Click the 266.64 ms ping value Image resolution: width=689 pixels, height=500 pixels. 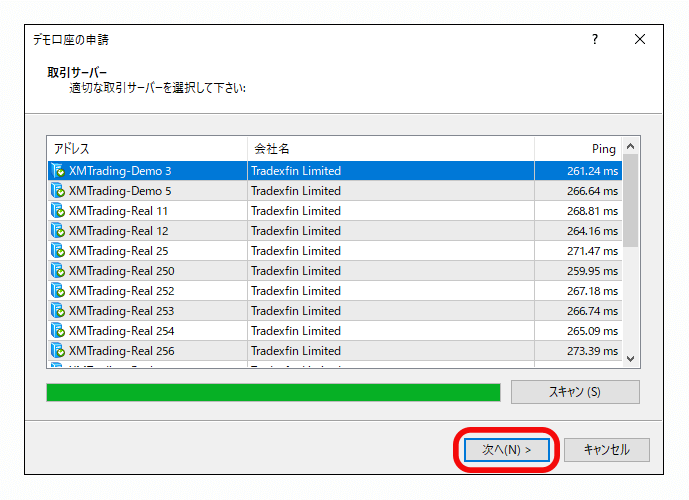click(592, 191)
